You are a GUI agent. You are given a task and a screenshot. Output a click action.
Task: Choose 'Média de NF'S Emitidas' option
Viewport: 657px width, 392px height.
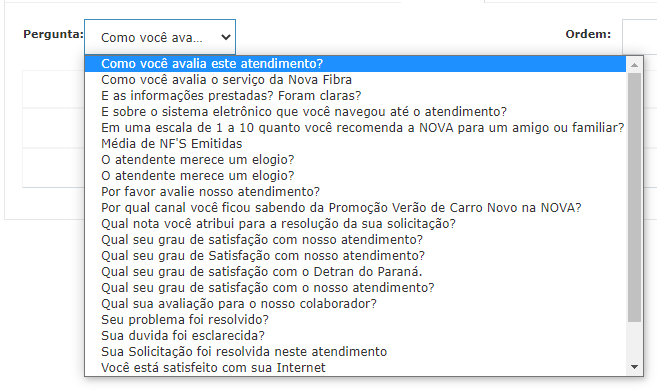355,144
